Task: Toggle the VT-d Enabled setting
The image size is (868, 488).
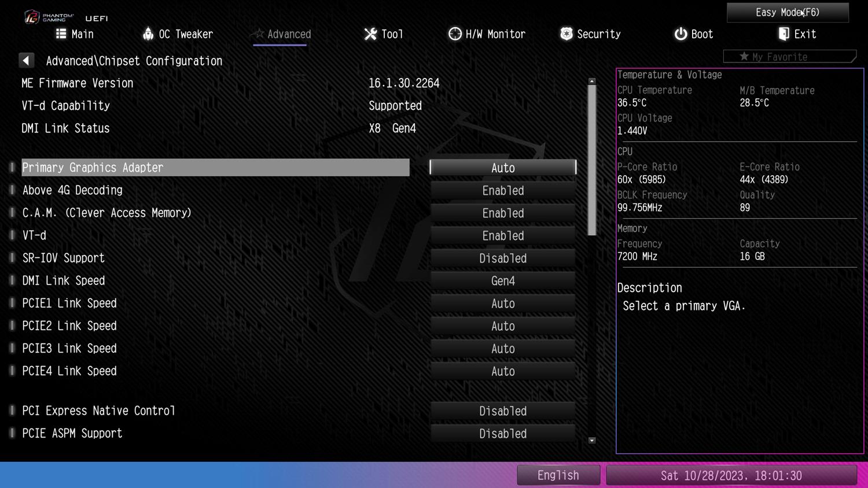Action: click(503, 236)
